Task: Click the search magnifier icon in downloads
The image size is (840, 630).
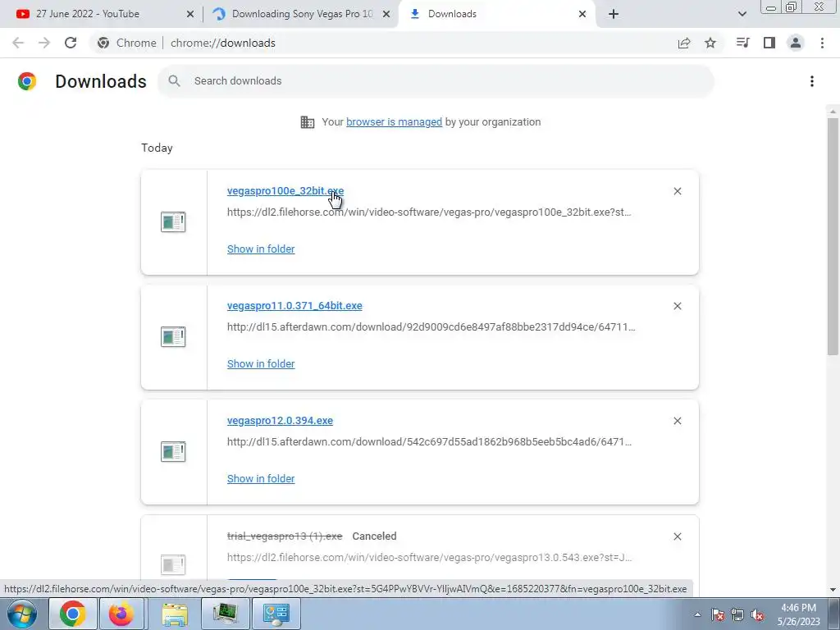Action: click(174, 81)
